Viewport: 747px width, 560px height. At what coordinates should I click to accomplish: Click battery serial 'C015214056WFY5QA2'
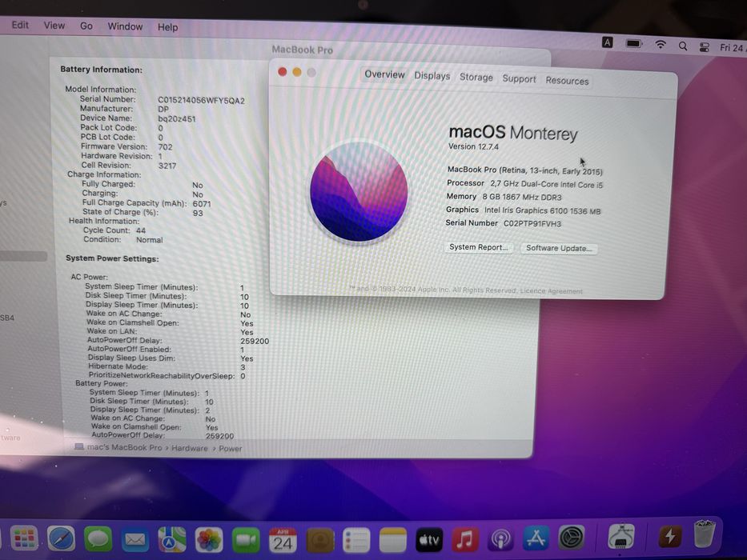(x=202, y=101)
